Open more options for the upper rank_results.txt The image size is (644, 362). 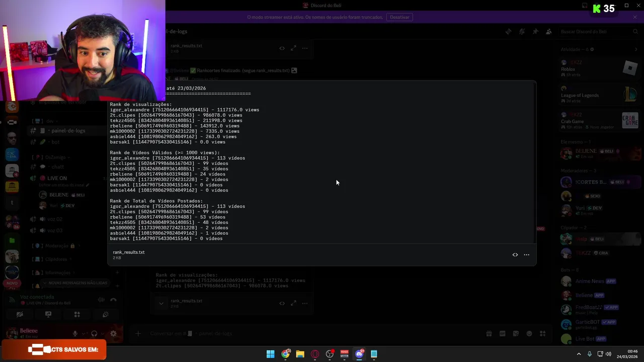[x=305, y=48]
